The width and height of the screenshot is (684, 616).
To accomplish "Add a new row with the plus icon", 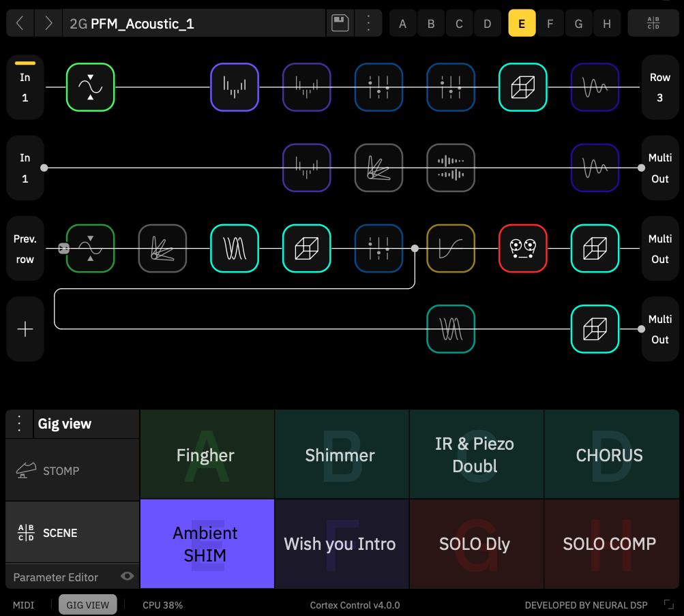I will pyautogui.click(x=25, y=329).
